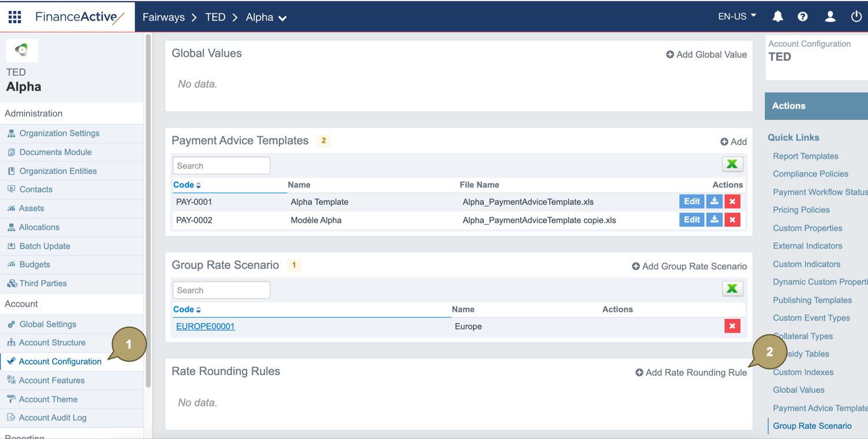Go to Organization Settings menu item
Image resolution: width=868 pixels, height=439 pixels.
59,133
